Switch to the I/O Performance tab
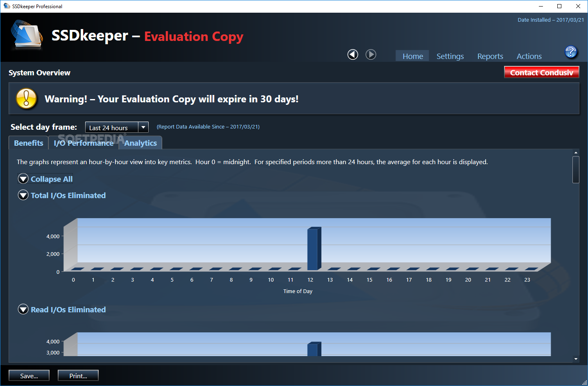This screenshot has width=588, height=386. pos(84,143)
